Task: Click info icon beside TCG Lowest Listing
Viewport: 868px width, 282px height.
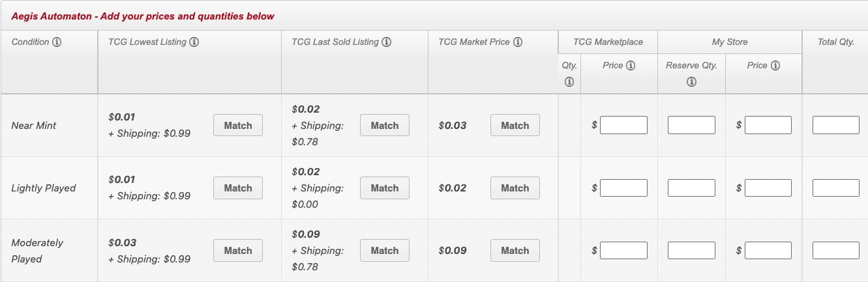Action: coord(194,42)
